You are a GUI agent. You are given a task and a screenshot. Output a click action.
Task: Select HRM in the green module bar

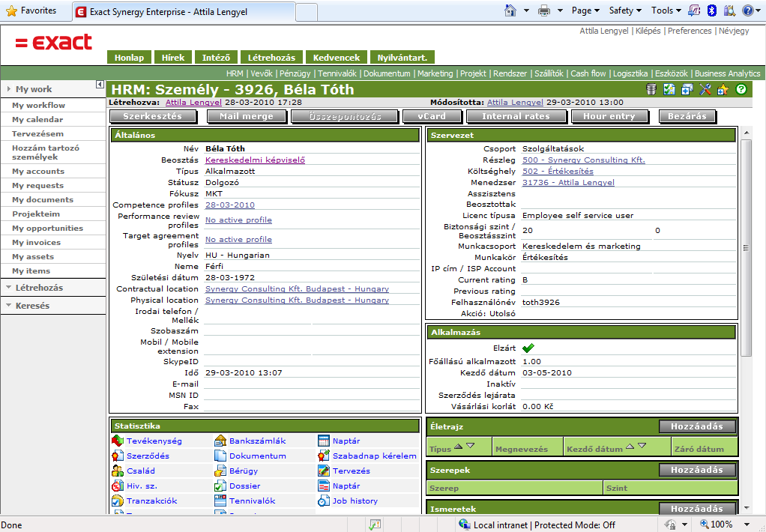[235, 73]
